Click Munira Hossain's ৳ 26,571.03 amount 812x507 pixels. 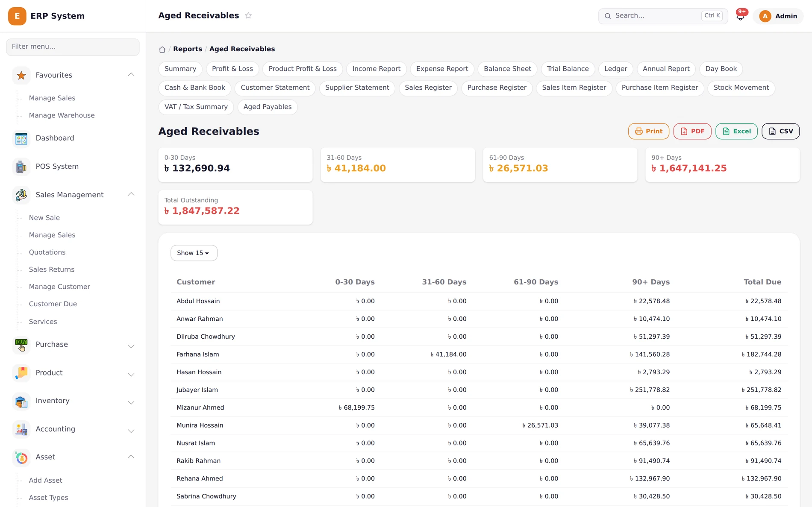coord(540,425)
